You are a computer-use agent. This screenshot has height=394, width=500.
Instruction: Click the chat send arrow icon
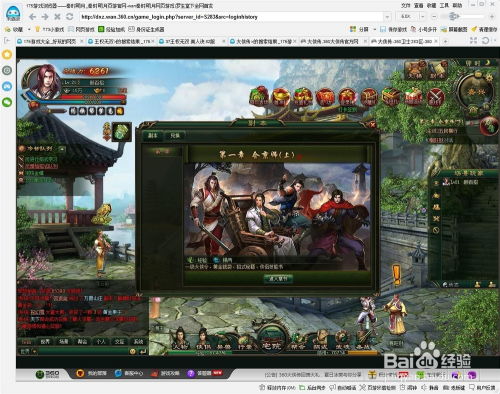coord(143,351)
